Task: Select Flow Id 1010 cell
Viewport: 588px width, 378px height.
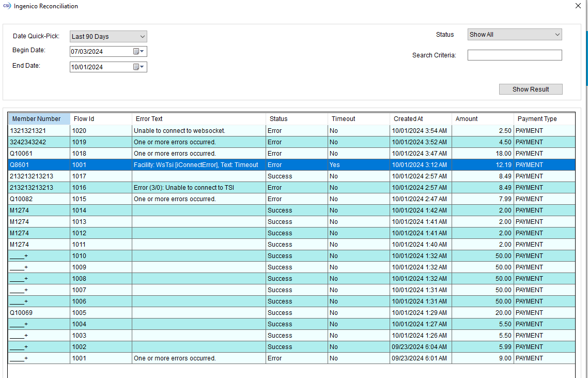Action: point(101,255)
